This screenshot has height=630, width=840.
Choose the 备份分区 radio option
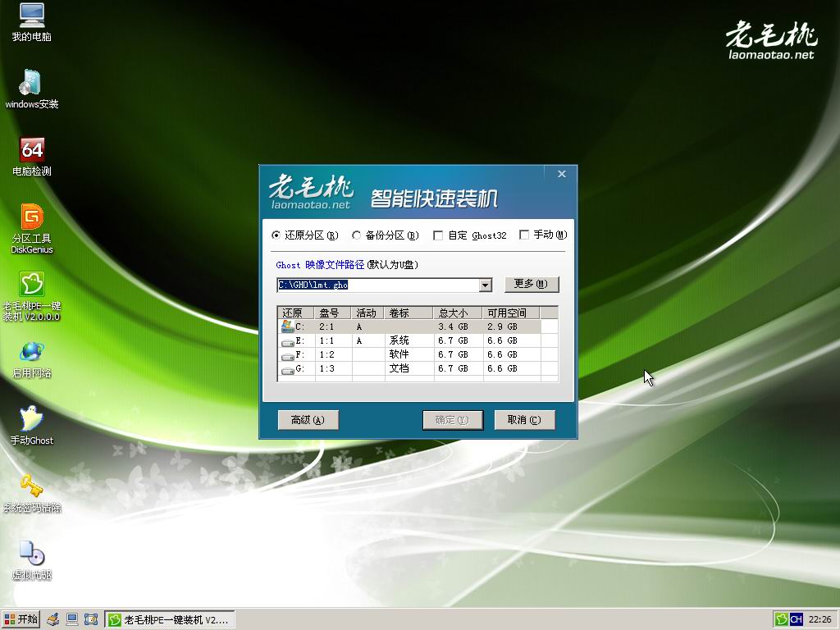point(356,235)
